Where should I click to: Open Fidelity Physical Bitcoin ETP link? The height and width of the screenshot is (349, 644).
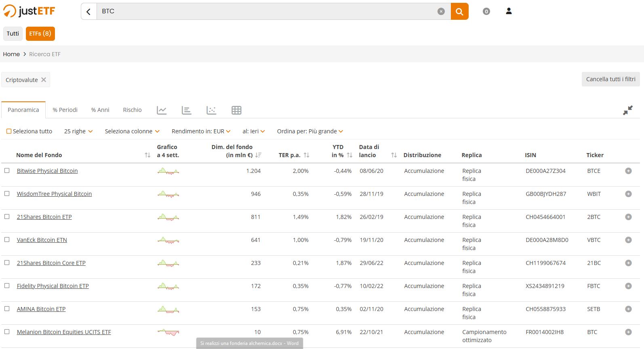pos(53,286)
